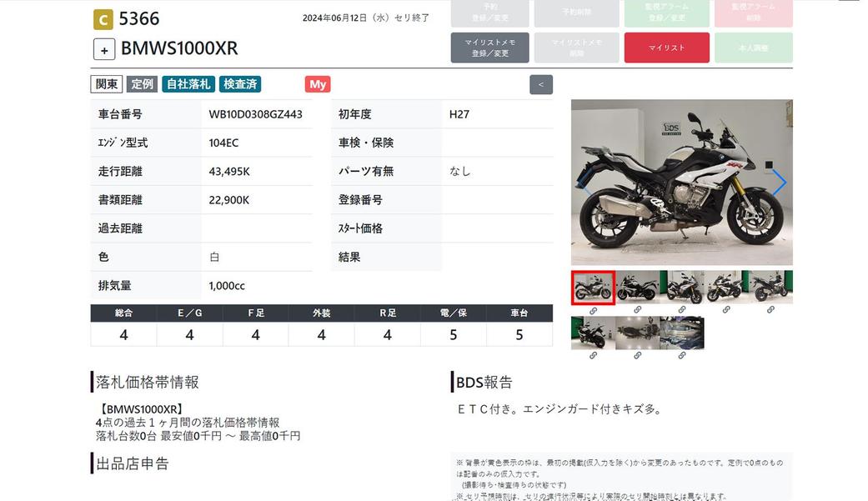Click link icon under first thumbnail
The height and width of the screenshot is (501, 868).
(593, 310)
